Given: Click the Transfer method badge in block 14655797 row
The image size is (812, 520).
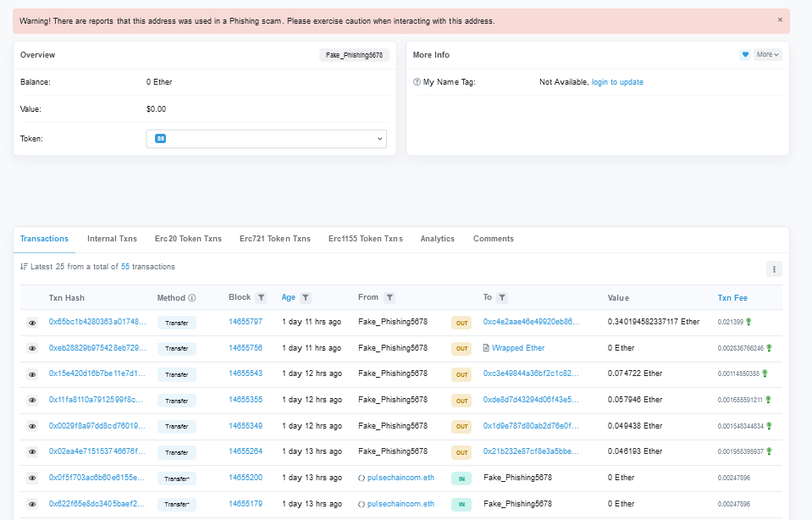Looking at the screenshot, I should [177, 323].
